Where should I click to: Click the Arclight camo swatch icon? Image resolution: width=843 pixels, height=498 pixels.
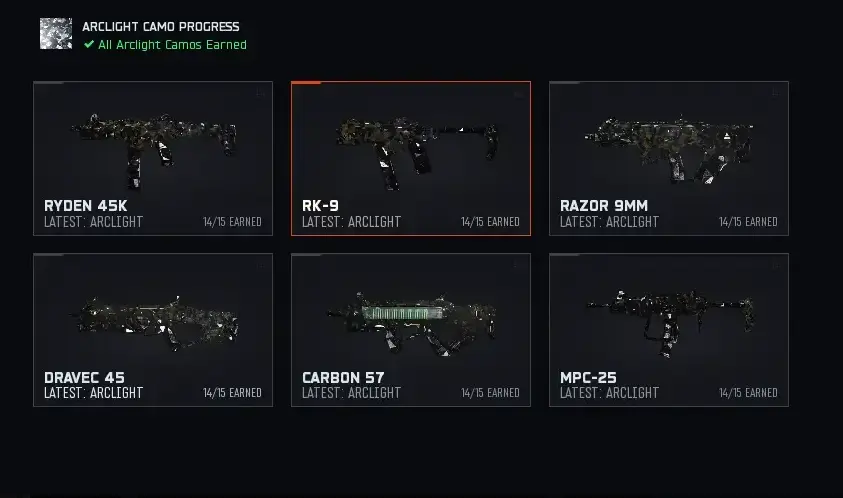click(x=56, y=34)
